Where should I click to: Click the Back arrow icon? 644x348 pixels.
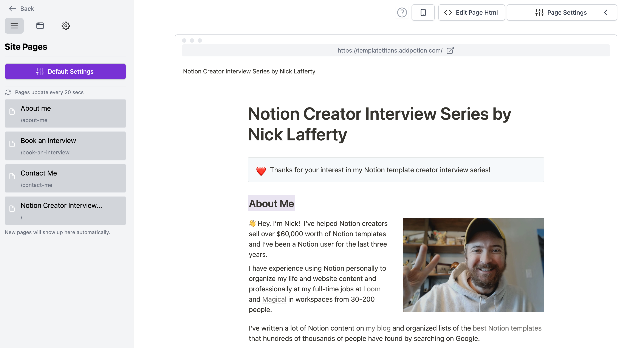[x=12, y=9]
